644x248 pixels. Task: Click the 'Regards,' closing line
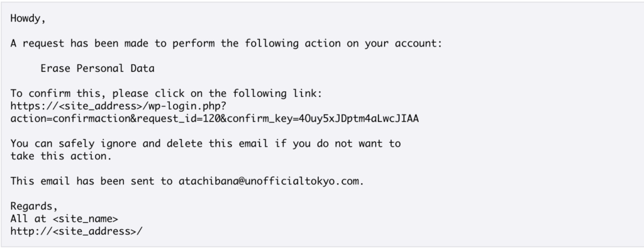(x=34, y=206)
